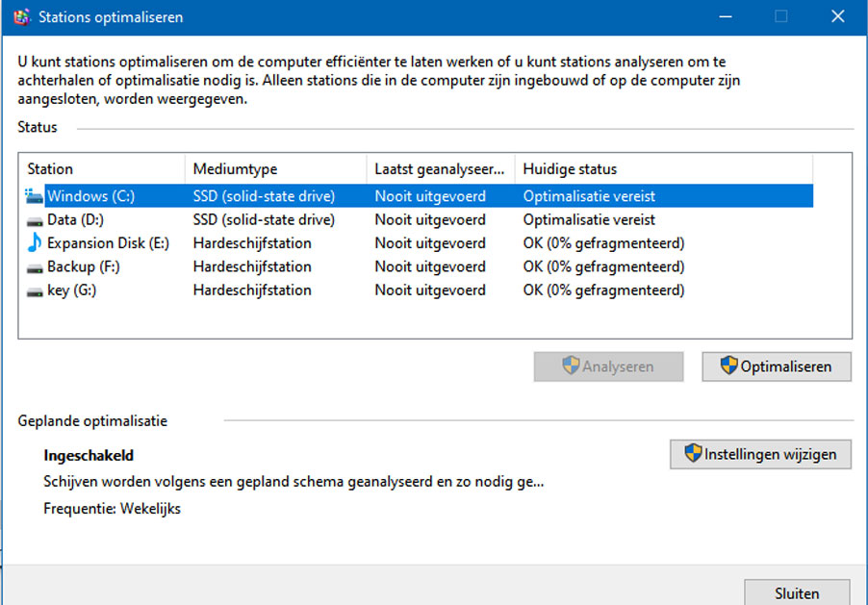
Task: Click the Data (D:) drive icon
Action: coord(35,221)
